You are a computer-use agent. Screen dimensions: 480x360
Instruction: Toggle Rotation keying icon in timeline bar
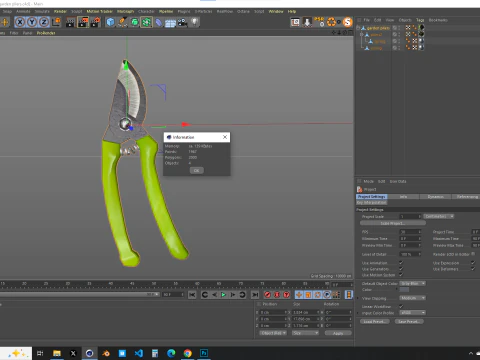point(318,295)
